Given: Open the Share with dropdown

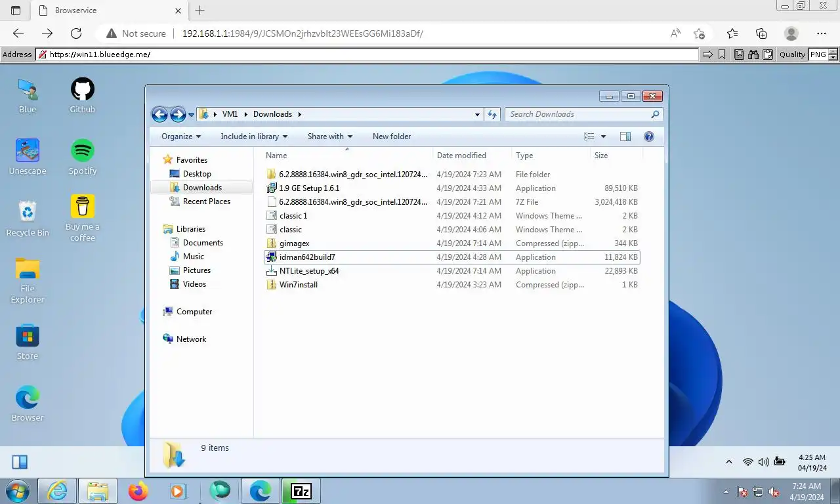Looking at the screenshot, I should coord(330,136).
